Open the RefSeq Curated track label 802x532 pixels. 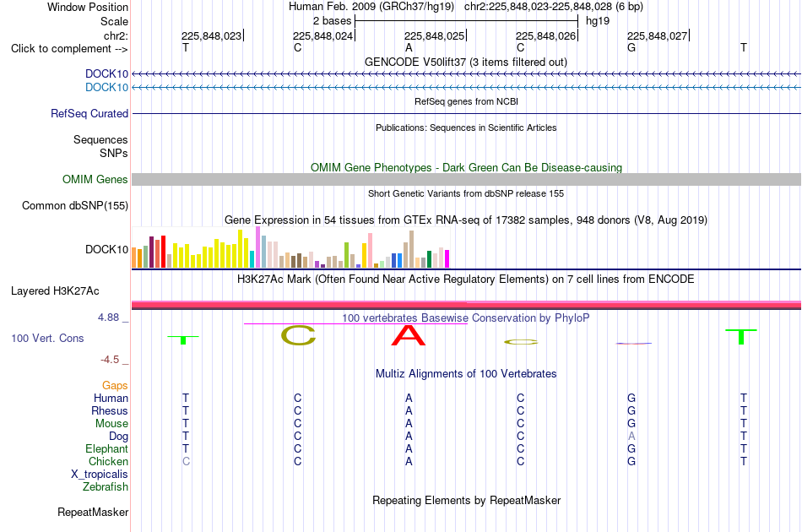[x=89, y=113]
